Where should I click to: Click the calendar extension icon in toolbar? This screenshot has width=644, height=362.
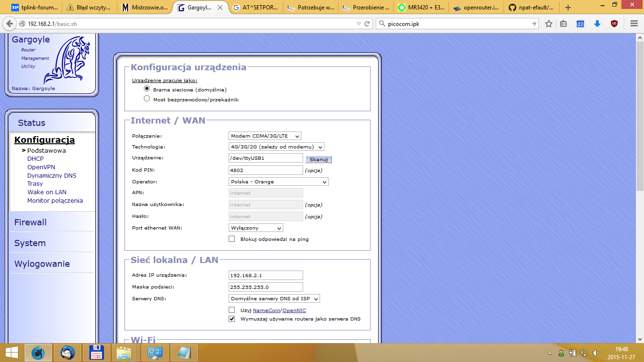(x=580, y=24)
